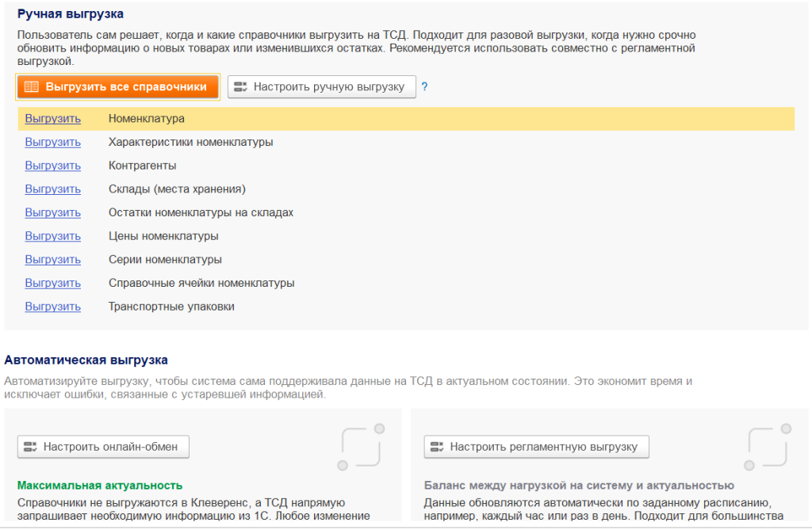The height and width of the screenshot is (530, 812).
Task: Export Транспортные упаковки via its link
Action: coord(52,307)
